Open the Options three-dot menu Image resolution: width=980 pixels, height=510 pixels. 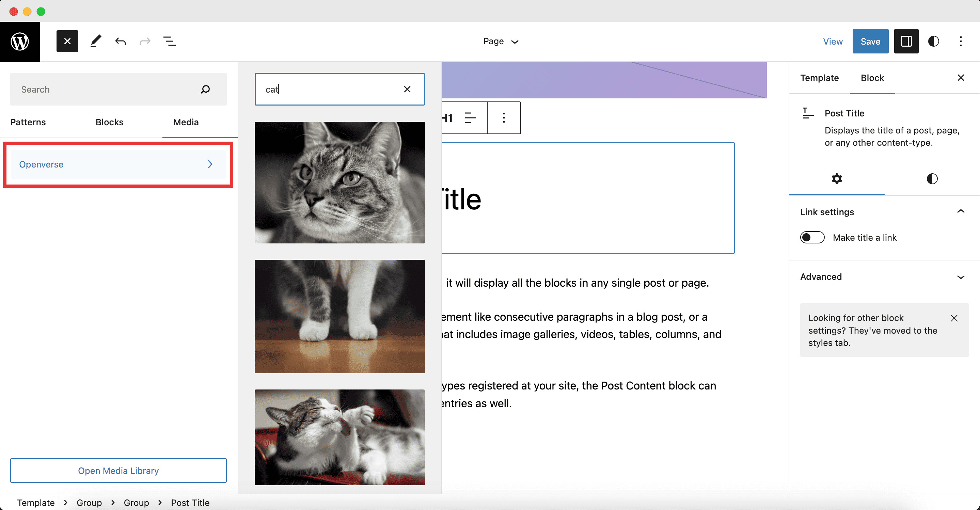(961, 41)
